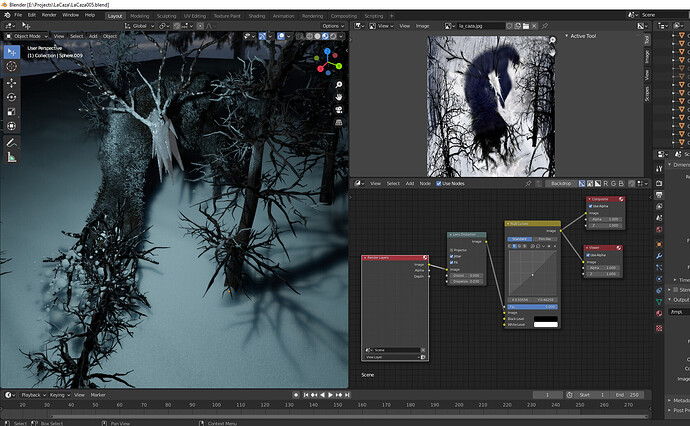Click the image editor zoom magnifier icon

click(553, 40)
